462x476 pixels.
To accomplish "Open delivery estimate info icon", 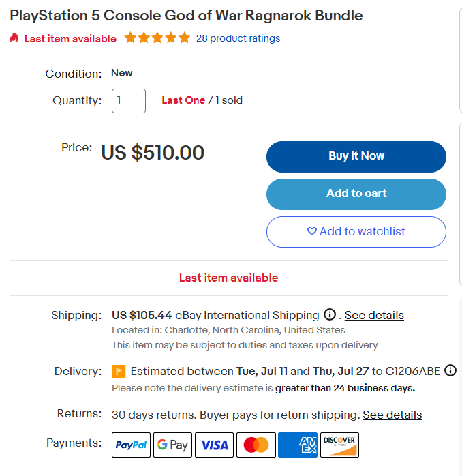I will (450, 371).
